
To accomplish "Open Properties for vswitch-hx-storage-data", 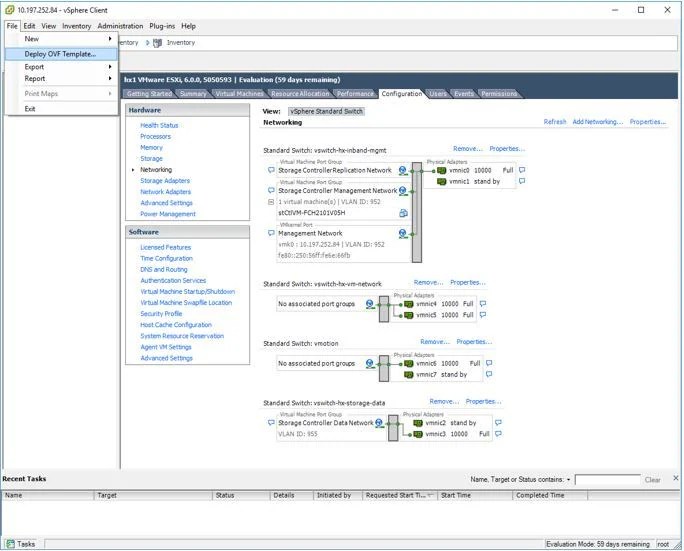I will [483, 402].
